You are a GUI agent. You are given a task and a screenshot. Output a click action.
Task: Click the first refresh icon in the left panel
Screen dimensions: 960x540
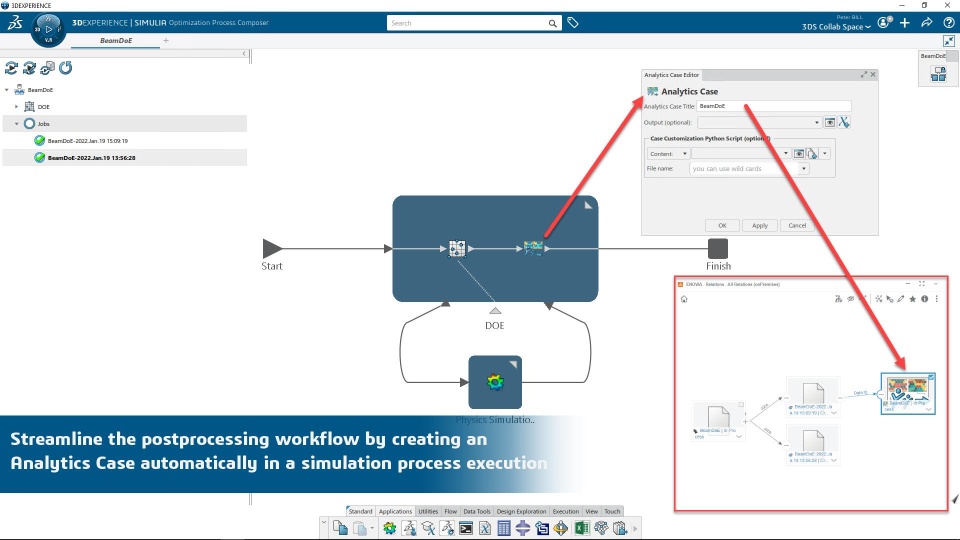11,68
